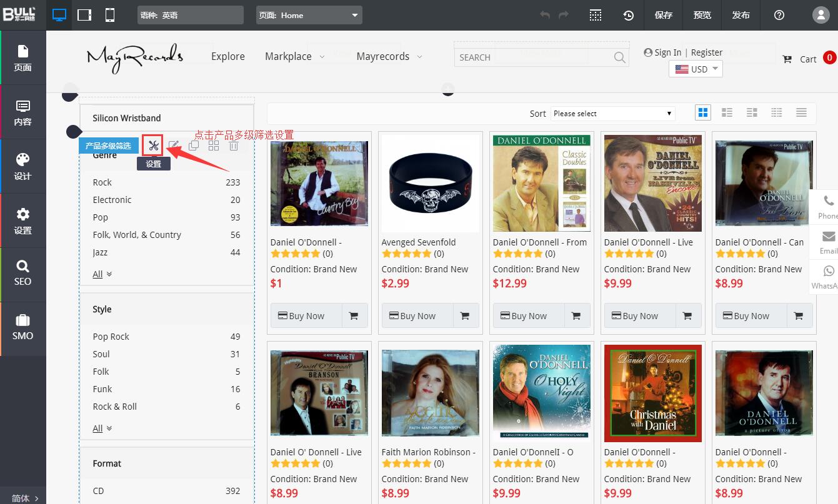Select the grid view layout toggle
This screenshot has height=504, width=838.
point(703,112)
